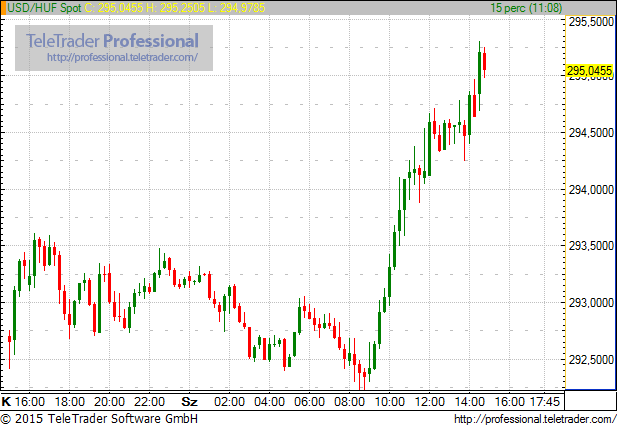Image resolution: width=617 pixels, height=428 pixels.
Task: Click the 293,0000 price axis label
Action: point(591,303)
